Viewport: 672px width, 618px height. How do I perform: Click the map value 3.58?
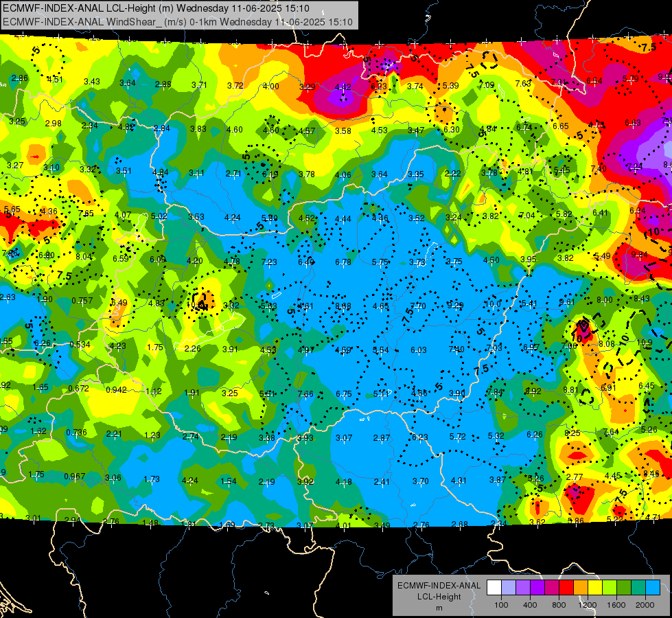click(x=343, y=130)
